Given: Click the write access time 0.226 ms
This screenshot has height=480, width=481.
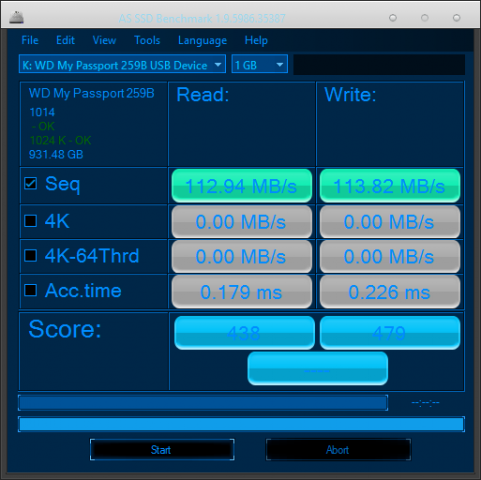Looking at the screenshot, I should click(390, 292).
